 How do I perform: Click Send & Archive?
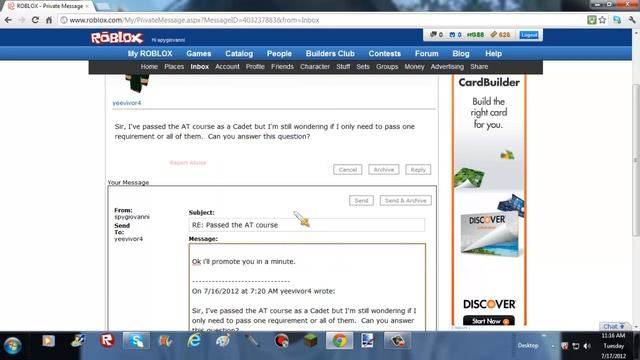coord(405,200)
